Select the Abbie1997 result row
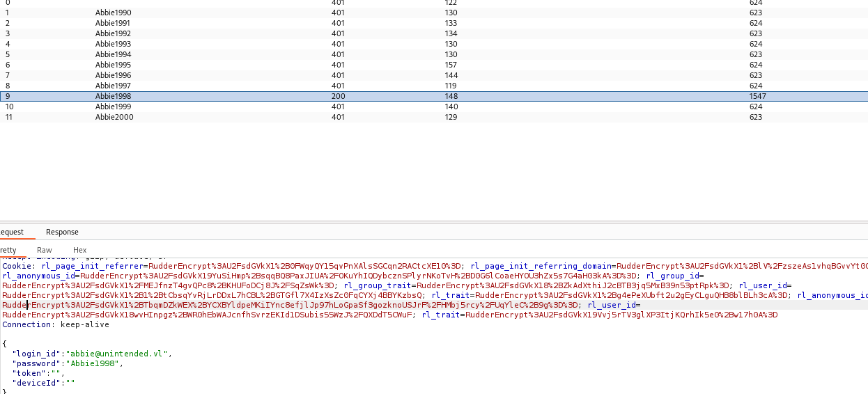Viewport: 868px width, 394px height. [x=113, y=86]
